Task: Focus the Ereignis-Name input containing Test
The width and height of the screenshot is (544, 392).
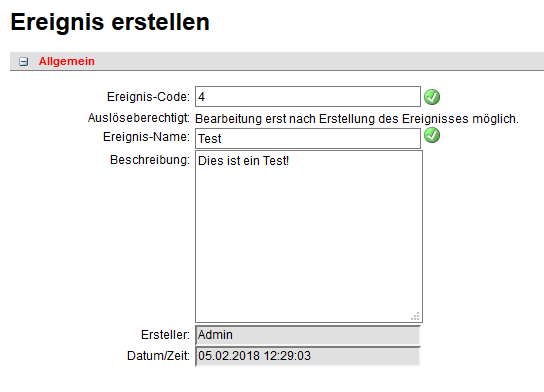Action: (308, 138)
